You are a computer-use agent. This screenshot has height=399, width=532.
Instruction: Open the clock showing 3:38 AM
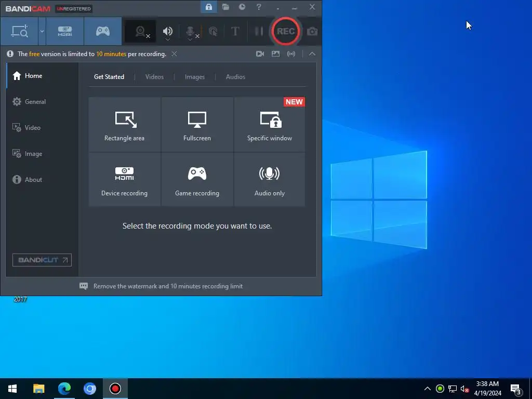click(x=487, y=389)
